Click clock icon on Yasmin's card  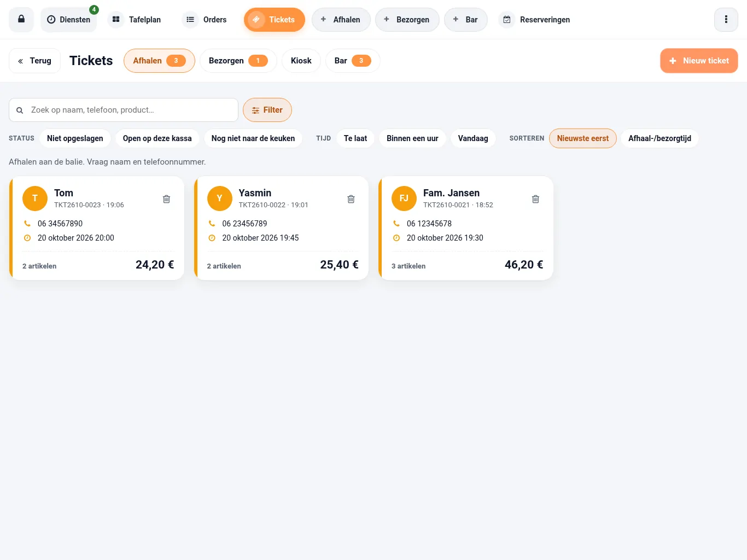(x=212, y=238)
